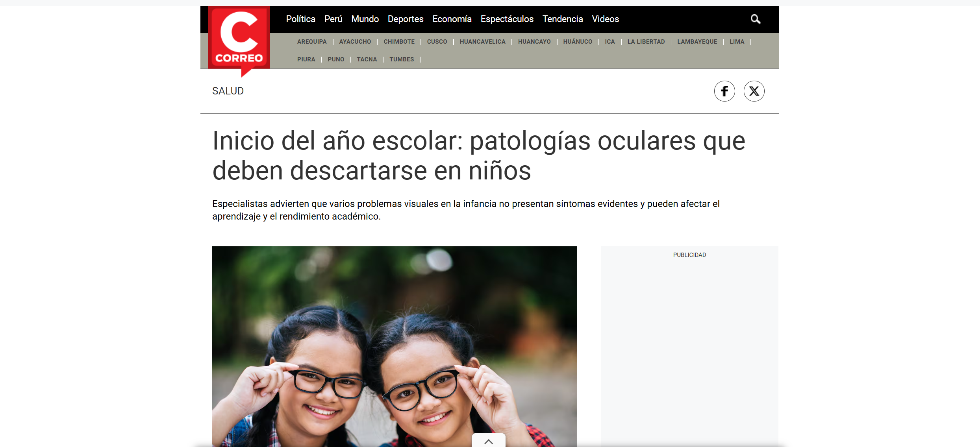Share article on Facebook icon
Viewport: 980px width, 447px height.
coord(724,91)
